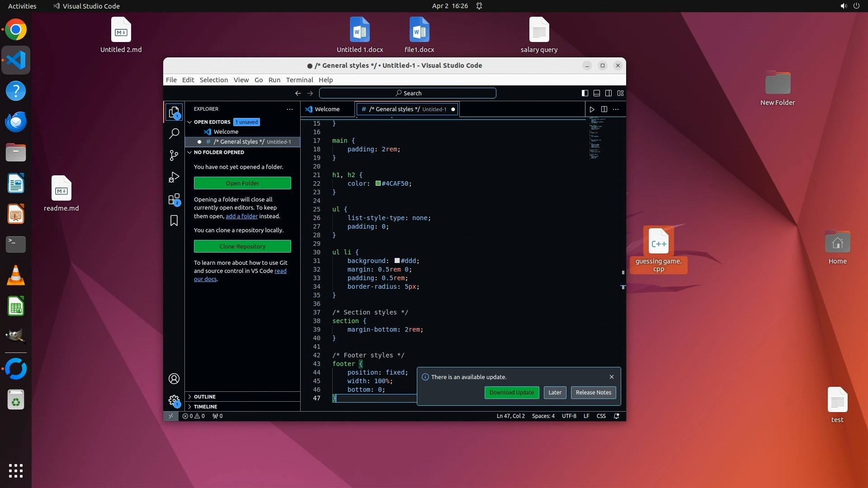Screen dimensions: 868x488
Task: Click the #4CAF50 color swatch
Action: point(378,183)
